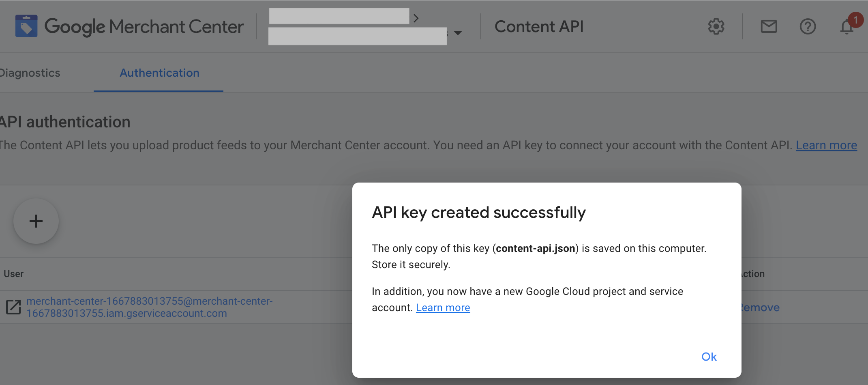
Task: Select the Authentication tab
Action: click(x=159, y=73)
